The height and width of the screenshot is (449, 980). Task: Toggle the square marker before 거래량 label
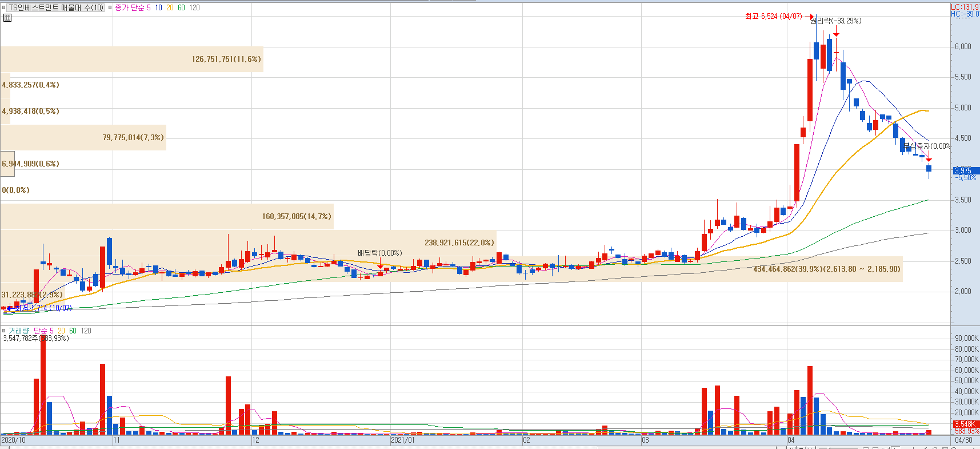coord(4,331)
